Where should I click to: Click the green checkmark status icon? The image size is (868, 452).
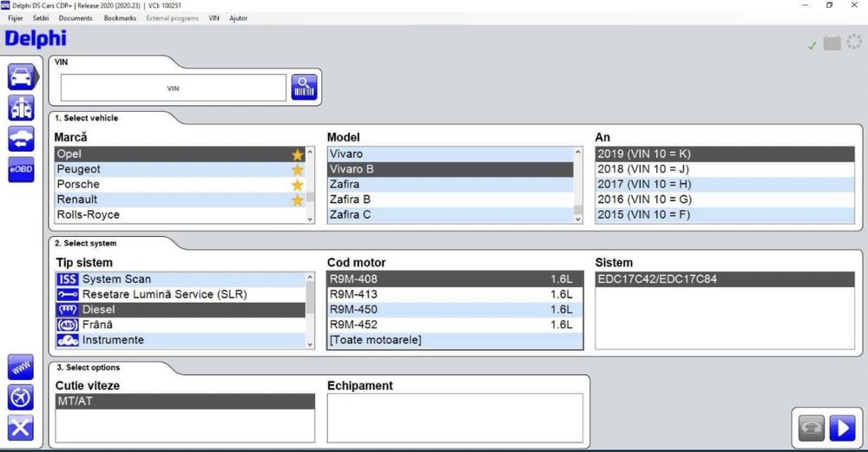point(812,46)
